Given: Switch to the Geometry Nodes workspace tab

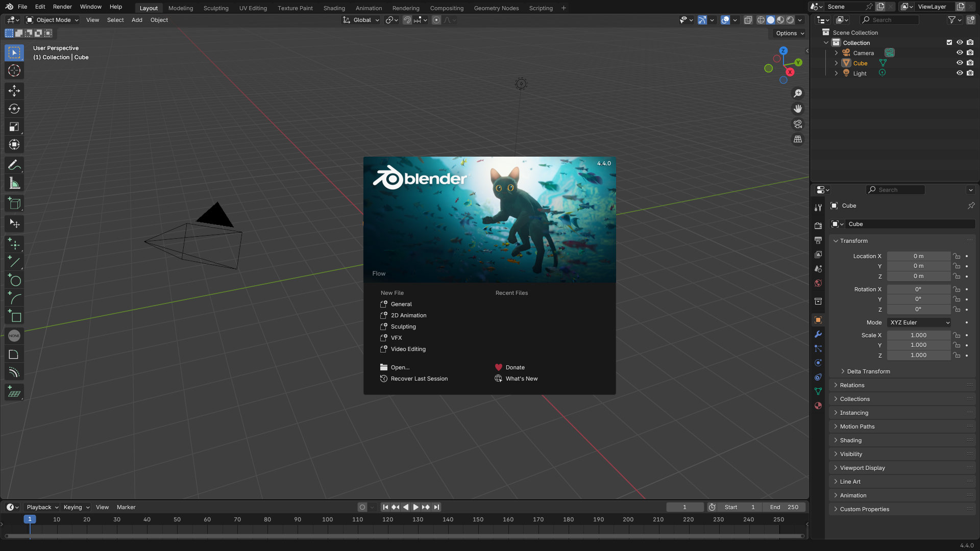Looking at the screenshot, I should coord(496,8).
